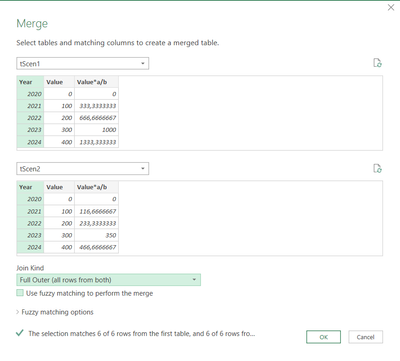Close the Merge dialog with the X

click(391, 7)
